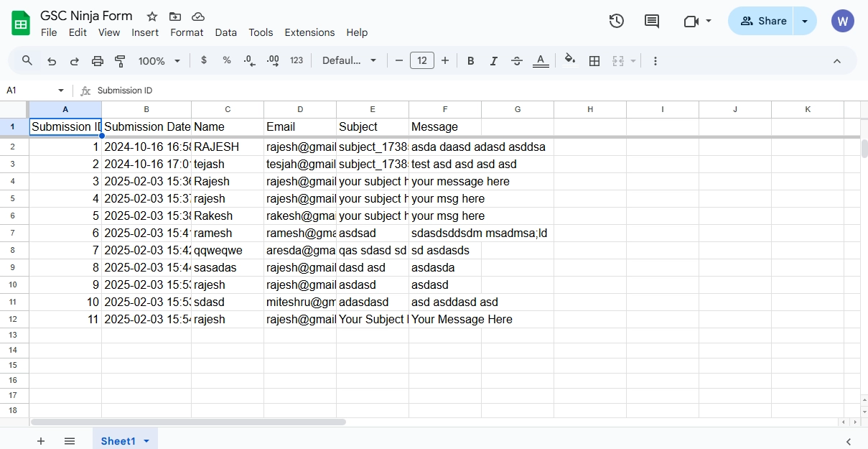Image resolution: width=868 pixels, height=449 pixels.
Task: Expand the Sheet1 tab menu arrow
Action: [x=148, y=440]
